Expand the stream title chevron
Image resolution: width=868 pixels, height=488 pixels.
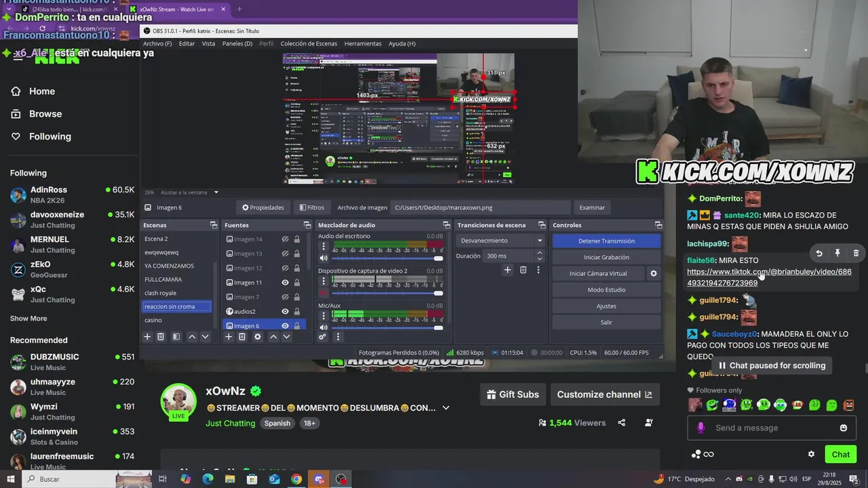446,408
